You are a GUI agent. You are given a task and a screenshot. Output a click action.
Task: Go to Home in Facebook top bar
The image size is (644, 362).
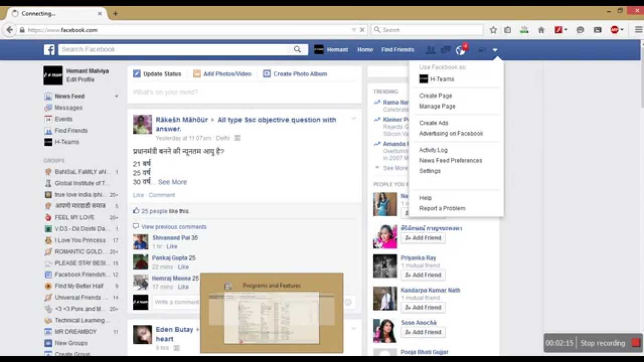pos(365,50)
